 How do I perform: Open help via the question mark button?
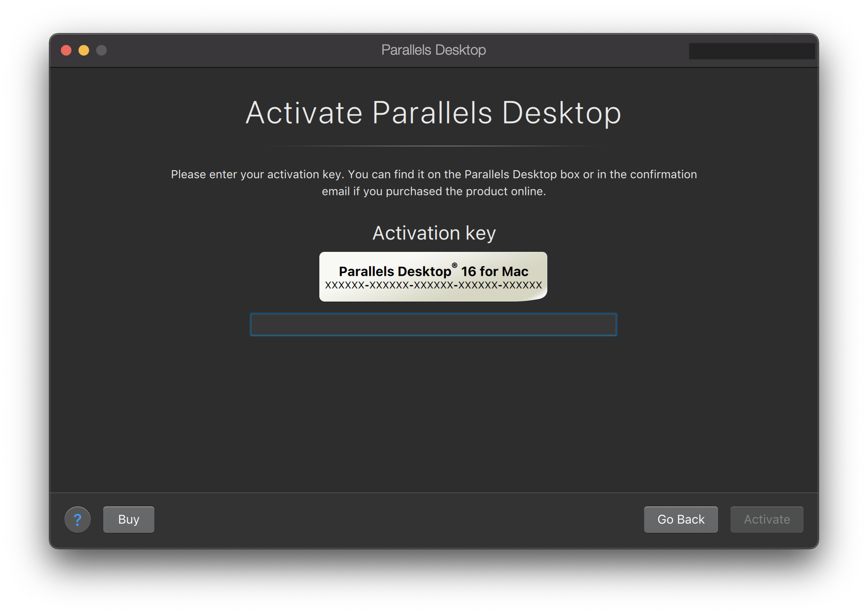[x=78, y=520]
